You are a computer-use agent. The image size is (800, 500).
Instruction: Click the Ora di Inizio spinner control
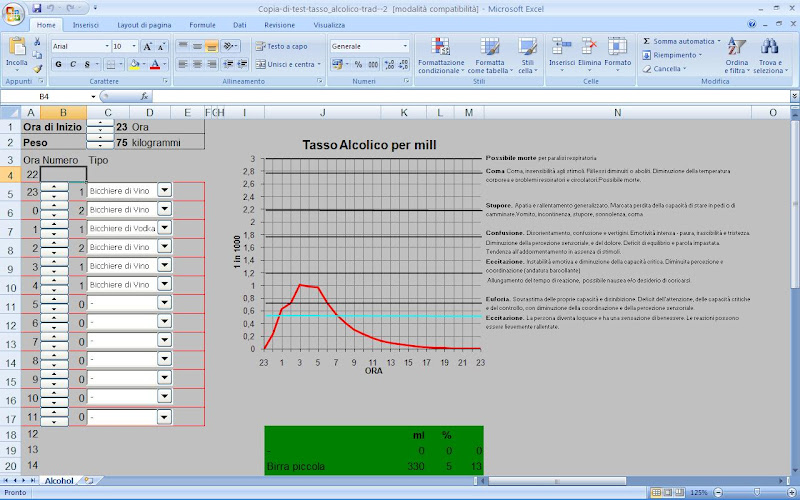pyautogui.click(x=100, y=126)
